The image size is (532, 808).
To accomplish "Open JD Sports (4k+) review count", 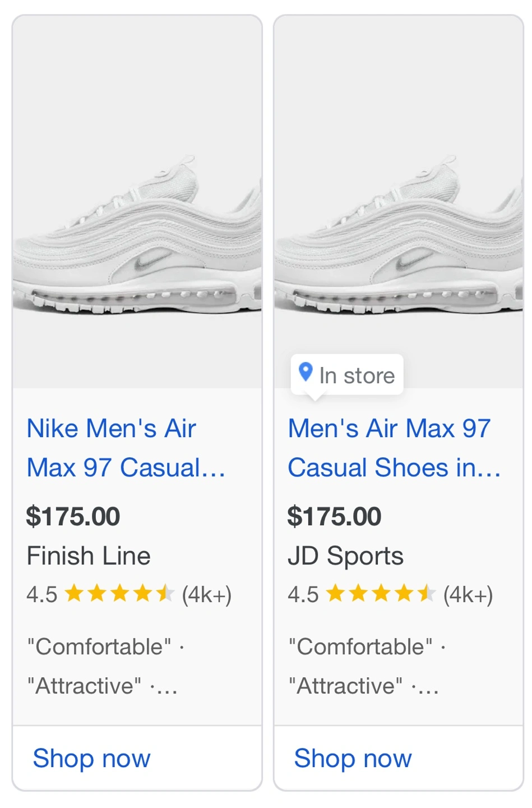I will 468,594.
